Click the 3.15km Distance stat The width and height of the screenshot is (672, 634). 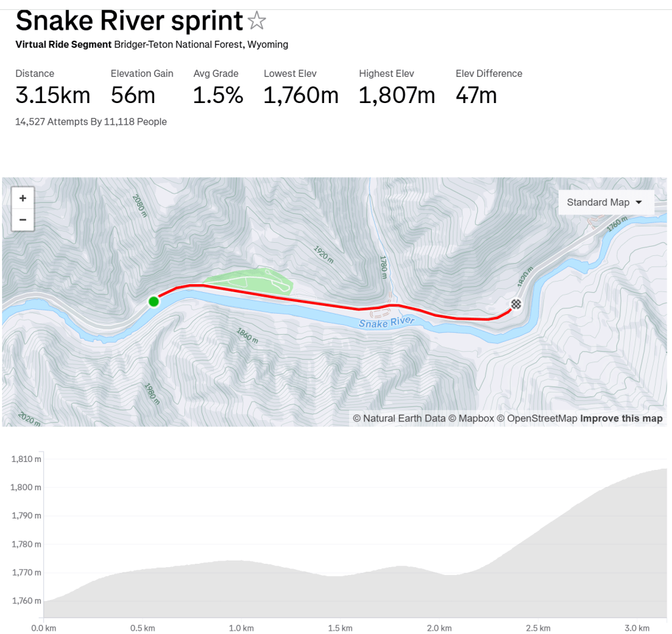pos(52,95)
